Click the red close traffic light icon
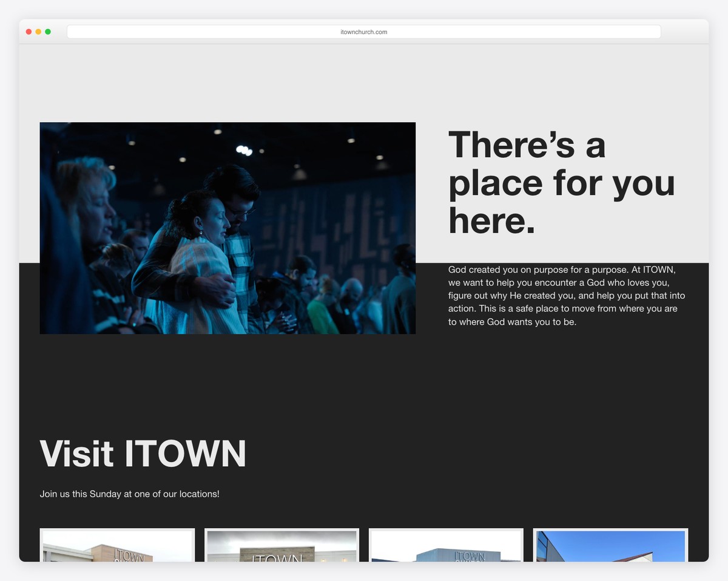 (29, 31)
